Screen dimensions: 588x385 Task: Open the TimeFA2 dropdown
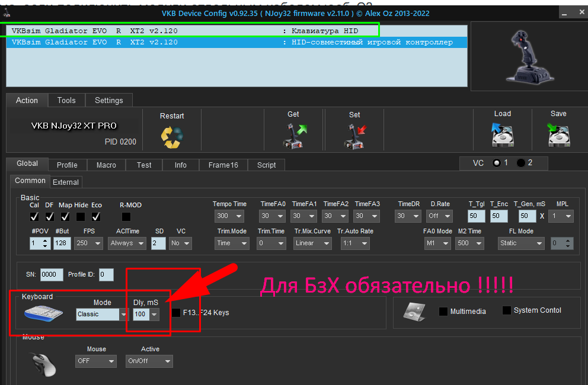[x=335, y=216]
